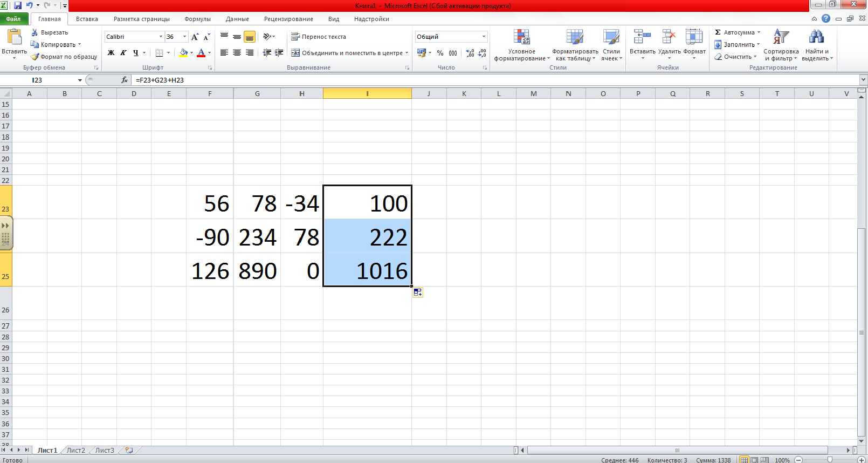
Task: Decrease font size with the small A icon
Action: pyautogui.click(x=206, y=37)
